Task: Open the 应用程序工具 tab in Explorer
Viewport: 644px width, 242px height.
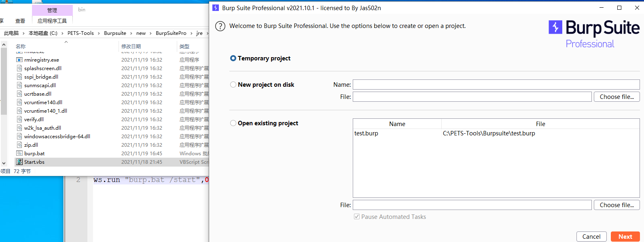Action: [52, 21]
